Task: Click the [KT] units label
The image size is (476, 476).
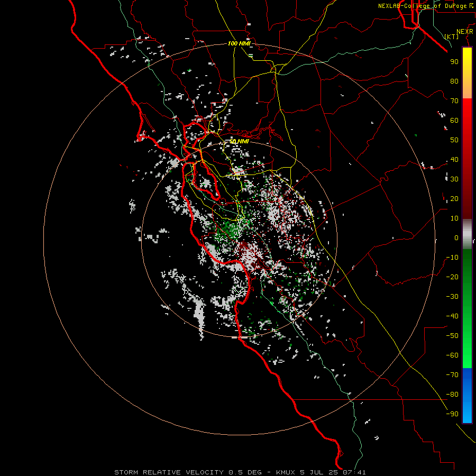Action: click(452, 36)
